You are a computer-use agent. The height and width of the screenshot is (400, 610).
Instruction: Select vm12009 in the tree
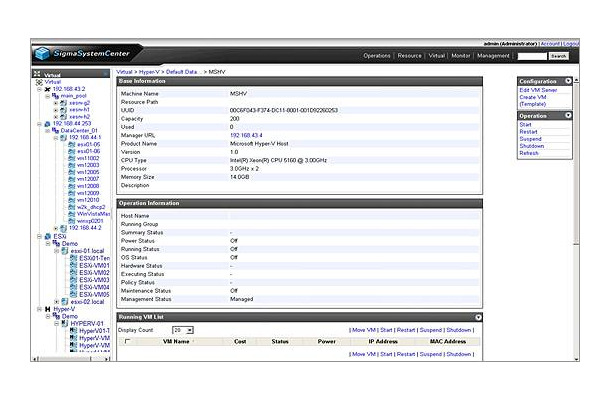click(x=88, y=193)
